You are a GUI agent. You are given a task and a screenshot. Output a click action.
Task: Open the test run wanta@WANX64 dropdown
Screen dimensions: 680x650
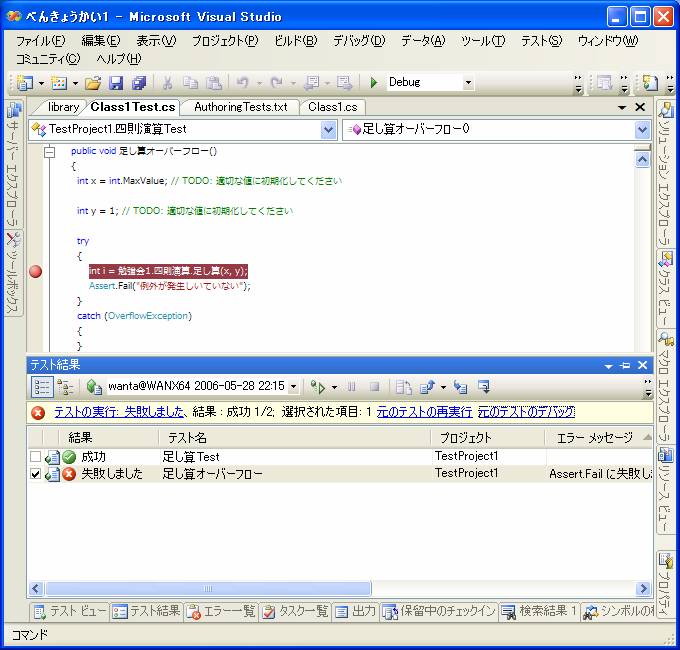[293, 387]
